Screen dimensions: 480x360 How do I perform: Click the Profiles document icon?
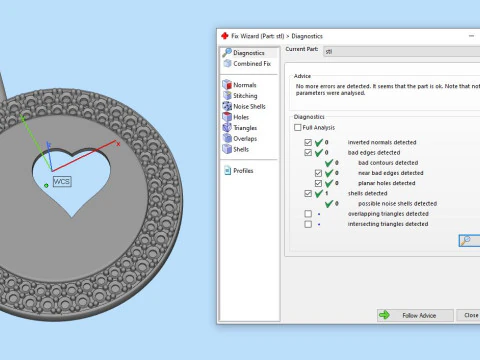coord(228,170)
